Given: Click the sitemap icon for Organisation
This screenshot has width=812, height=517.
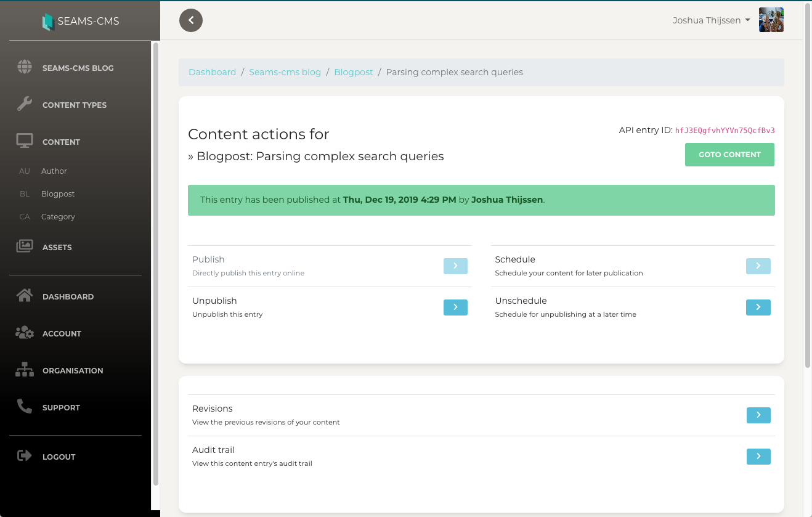Looking at the screenshot, I should pos(25,370).
